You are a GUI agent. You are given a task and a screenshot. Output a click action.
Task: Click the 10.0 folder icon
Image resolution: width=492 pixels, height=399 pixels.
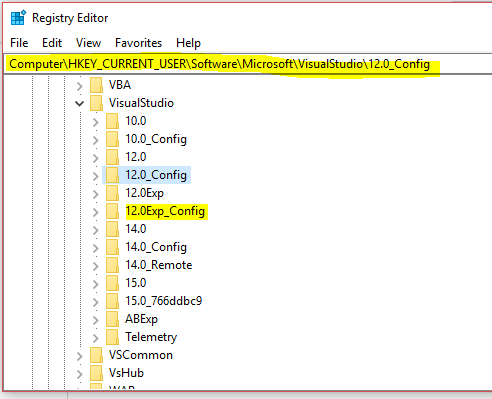point(112,121)
